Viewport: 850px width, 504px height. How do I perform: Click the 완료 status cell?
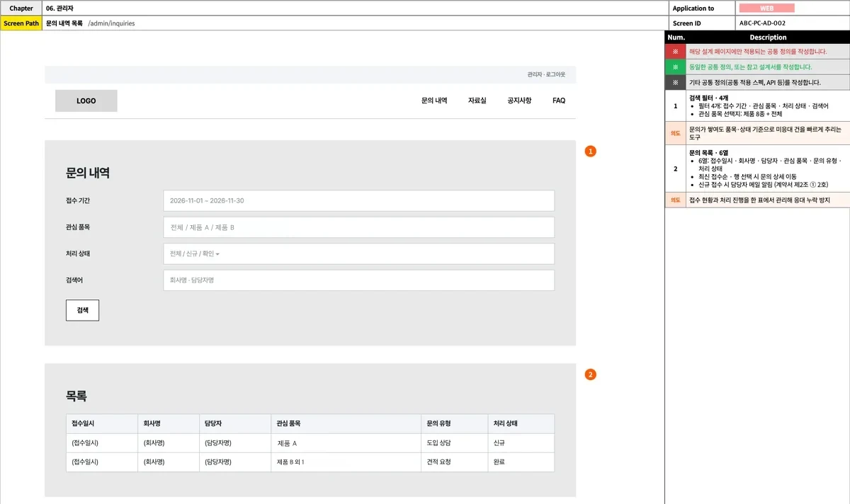coord(521,462)
